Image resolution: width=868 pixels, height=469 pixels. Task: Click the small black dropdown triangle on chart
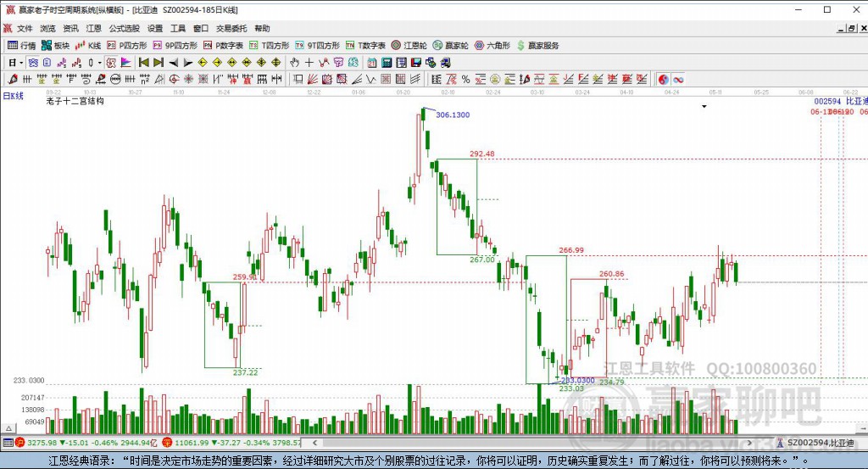point(704,106)
